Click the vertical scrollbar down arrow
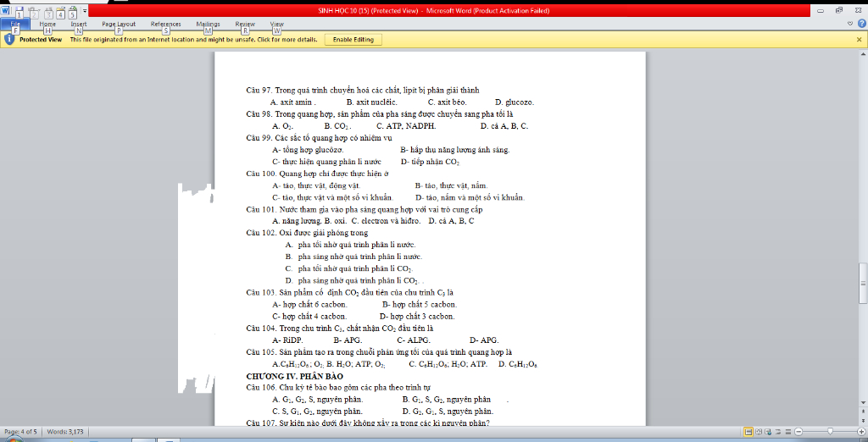Image resolution: width=868 pixels, height=442 pixels. coord(863,404)
